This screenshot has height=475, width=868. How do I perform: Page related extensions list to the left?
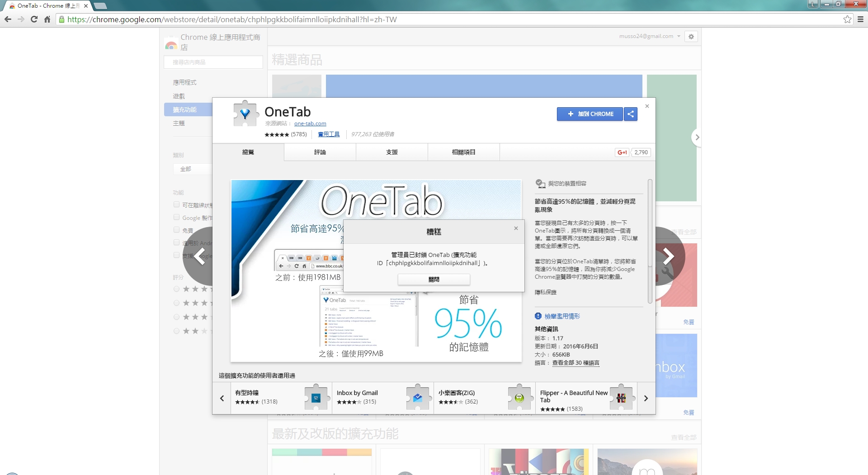(222, 399)
